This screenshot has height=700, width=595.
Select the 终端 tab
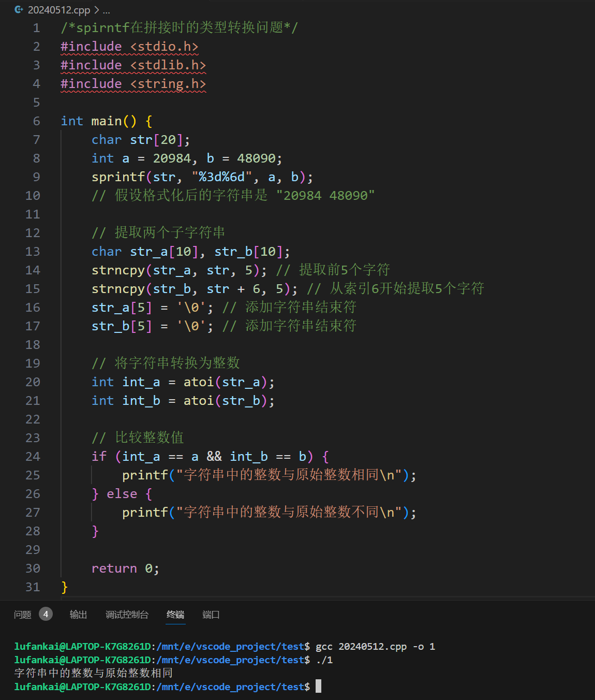click(175, 615)
